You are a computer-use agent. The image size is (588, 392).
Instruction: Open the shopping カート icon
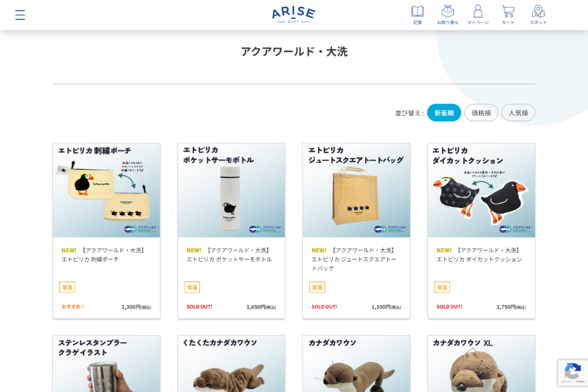(x=507, y=11)
